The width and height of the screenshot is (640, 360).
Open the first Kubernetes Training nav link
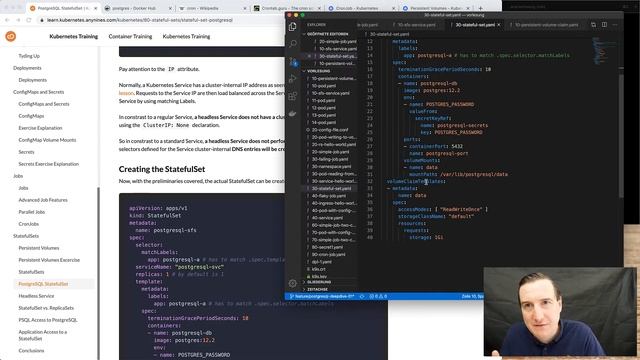point(73,36)
